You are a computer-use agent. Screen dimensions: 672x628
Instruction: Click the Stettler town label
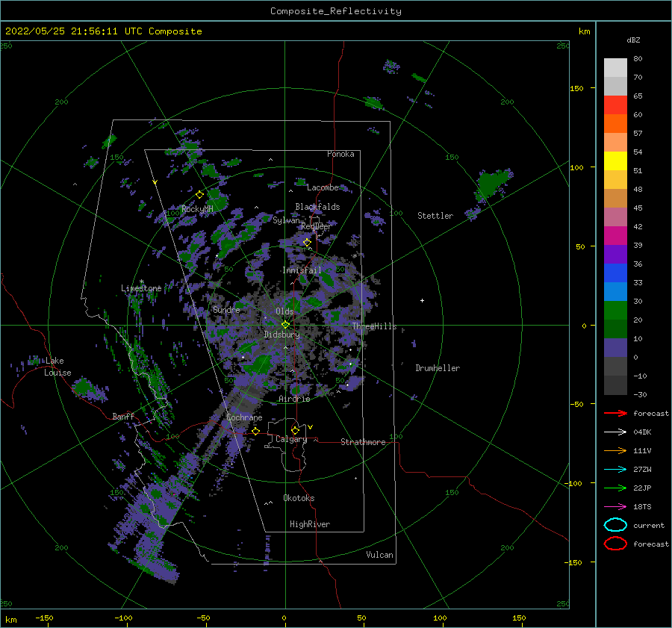click(435, 216)
